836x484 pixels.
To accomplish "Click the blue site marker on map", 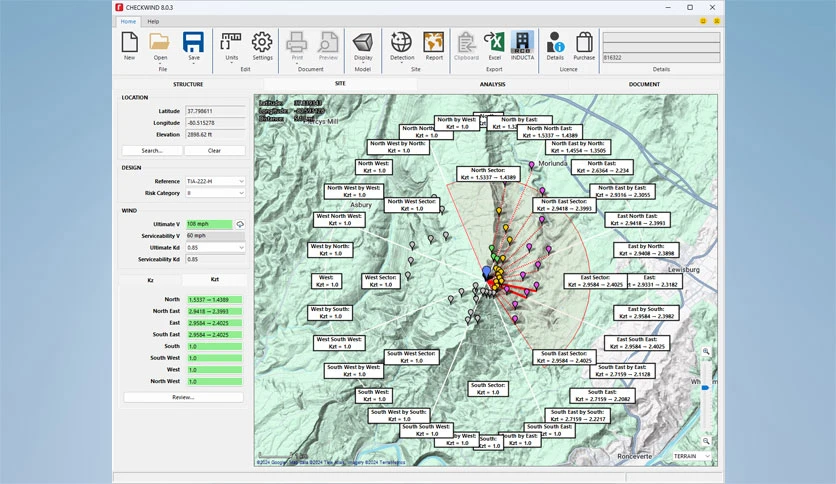I will click(x=486, y=272).
